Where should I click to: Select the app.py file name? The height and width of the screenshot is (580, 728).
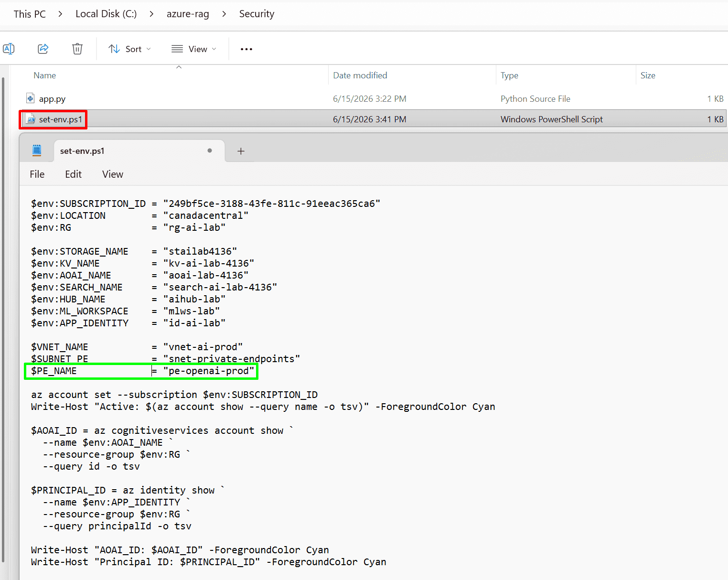coord(52,99)
